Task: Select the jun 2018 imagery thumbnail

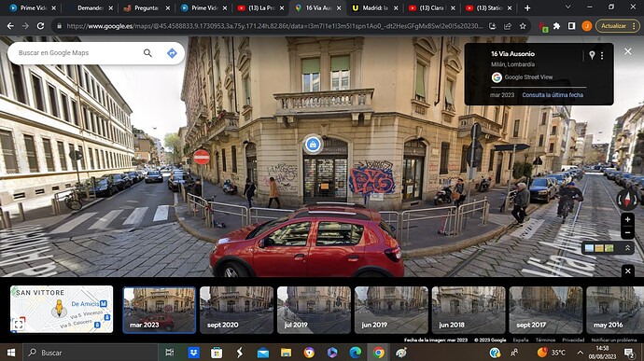Action: [x=469, y=310]
